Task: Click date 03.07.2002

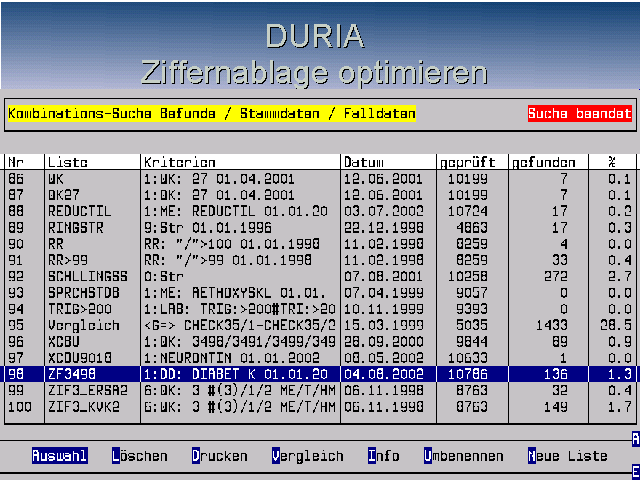Action: 383,211
